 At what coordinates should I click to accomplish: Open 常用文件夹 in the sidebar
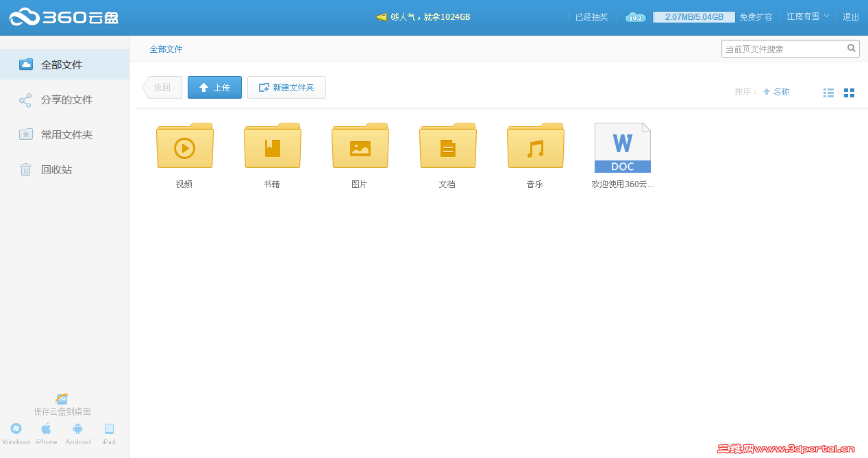pyautogui.click(x=64, y=134)
